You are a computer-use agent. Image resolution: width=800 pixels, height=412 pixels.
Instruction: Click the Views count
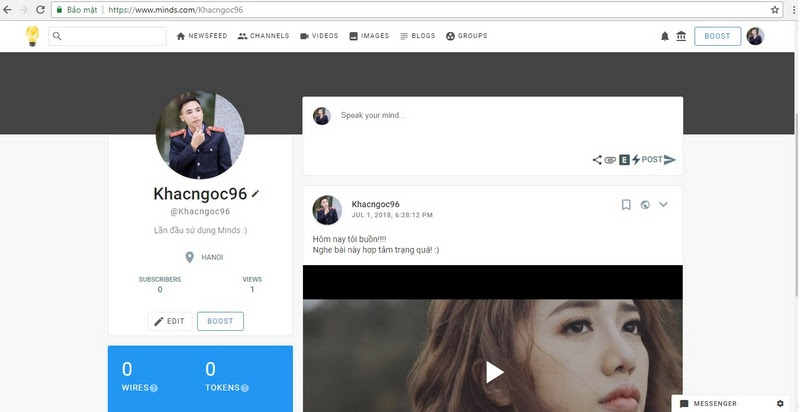click(252, 285)
